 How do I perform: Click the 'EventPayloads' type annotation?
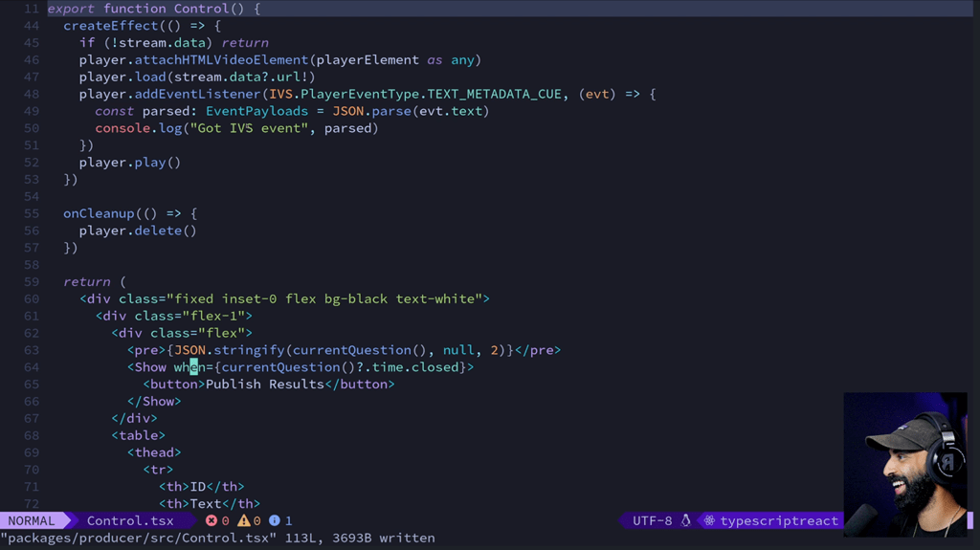pyautogui.click(x=256, y=111)
